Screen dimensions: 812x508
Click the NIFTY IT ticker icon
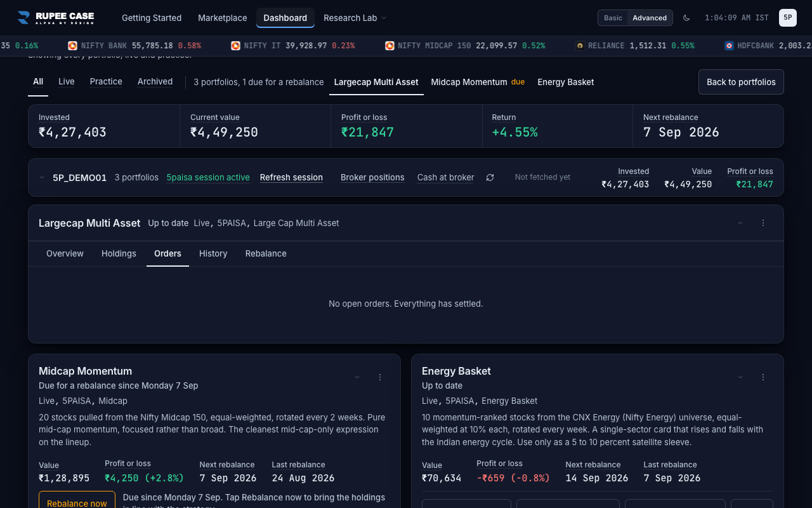point(235,46)
